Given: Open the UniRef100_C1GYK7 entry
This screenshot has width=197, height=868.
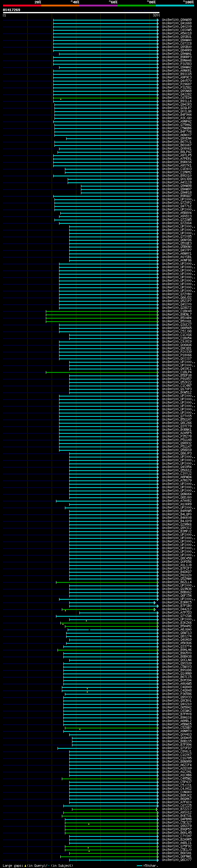Looking at the screenshot, I should click(177, 755).
